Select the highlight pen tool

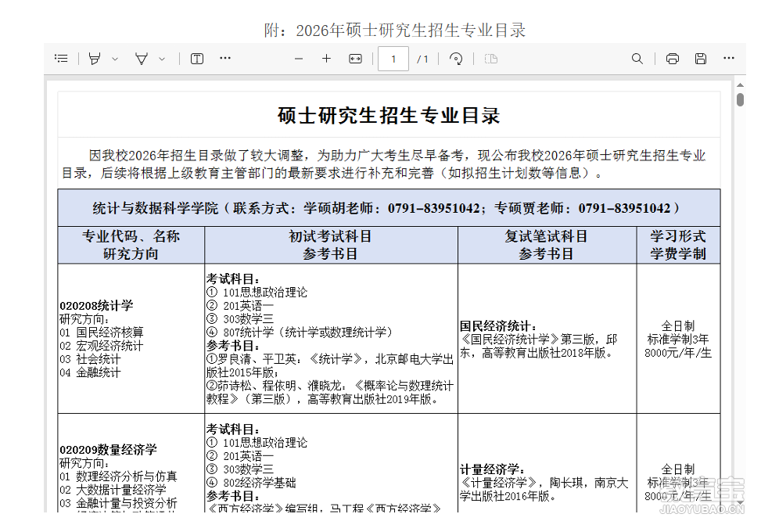click(95, 59)
